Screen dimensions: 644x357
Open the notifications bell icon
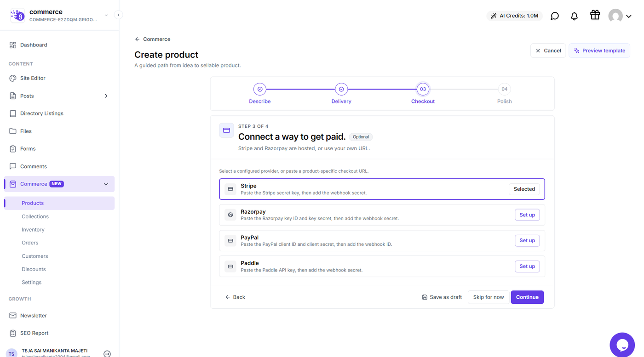pyautogui.click(x=574, y=16)
